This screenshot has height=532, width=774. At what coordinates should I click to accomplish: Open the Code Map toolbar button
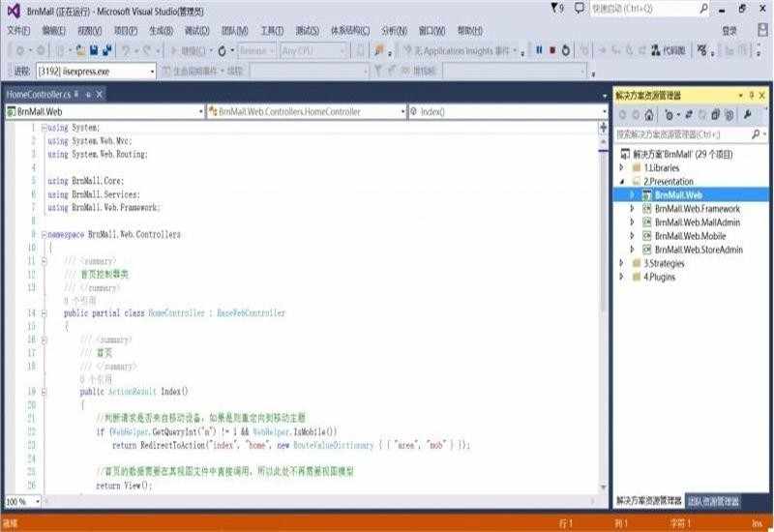(668, 50)
